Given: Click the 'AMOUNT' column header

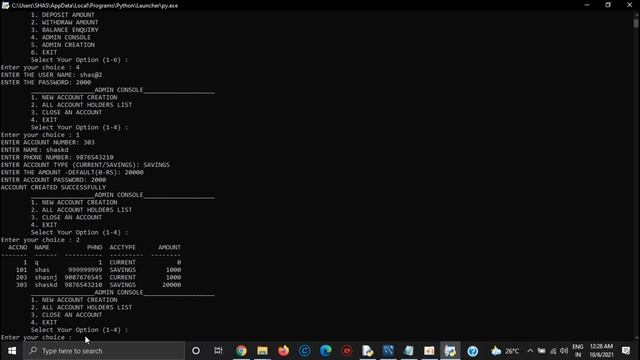Looking at the screenshot, I should pyautogui.click(x=169, y=247).
